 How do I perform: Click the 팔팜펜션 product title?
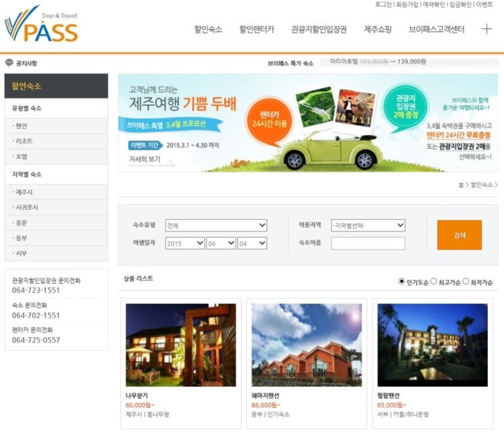pos(388,395)
